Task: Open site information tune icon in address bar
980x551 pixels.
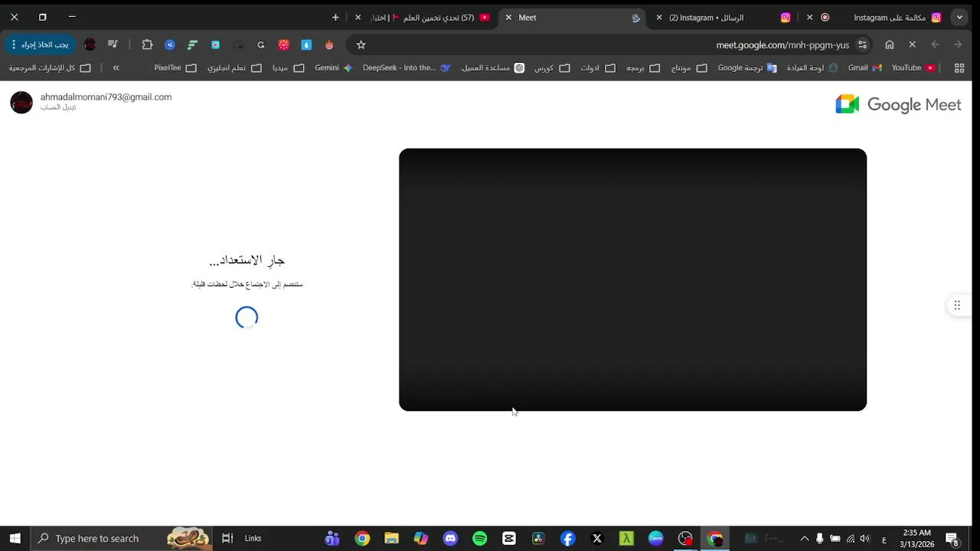Action: (863, 44)
